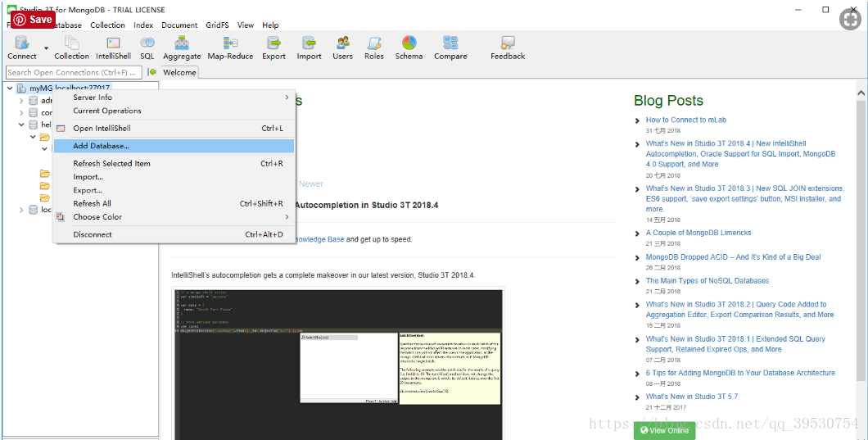Viewport: 868px width, 440px height.
Task: Open the View menu
Action: 246,25
